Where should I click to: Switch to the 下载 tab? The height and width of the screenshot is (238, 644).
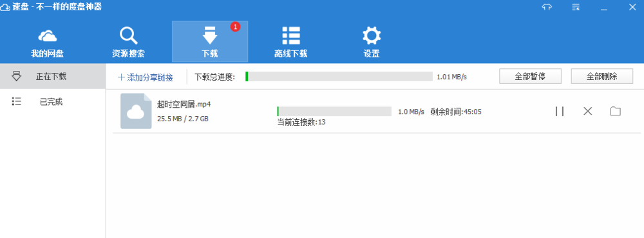[x=210, y=42]
